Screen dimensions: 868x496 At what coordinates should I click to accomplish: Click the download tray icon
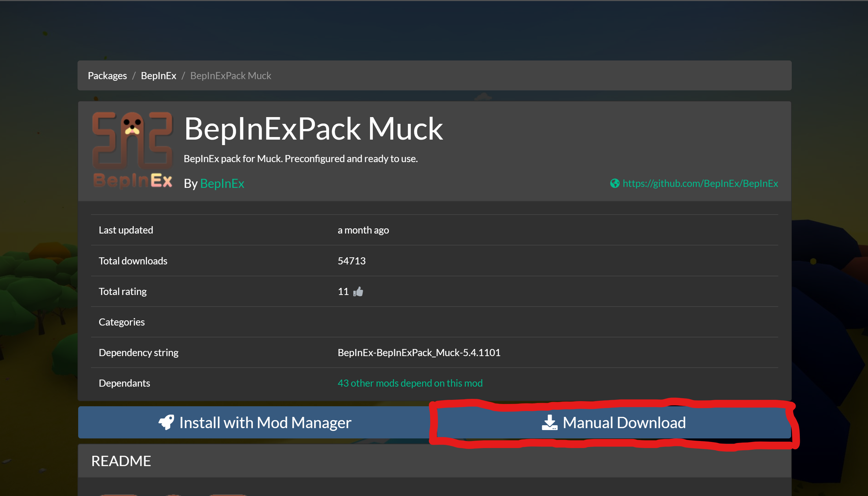(x=549, y=422)
